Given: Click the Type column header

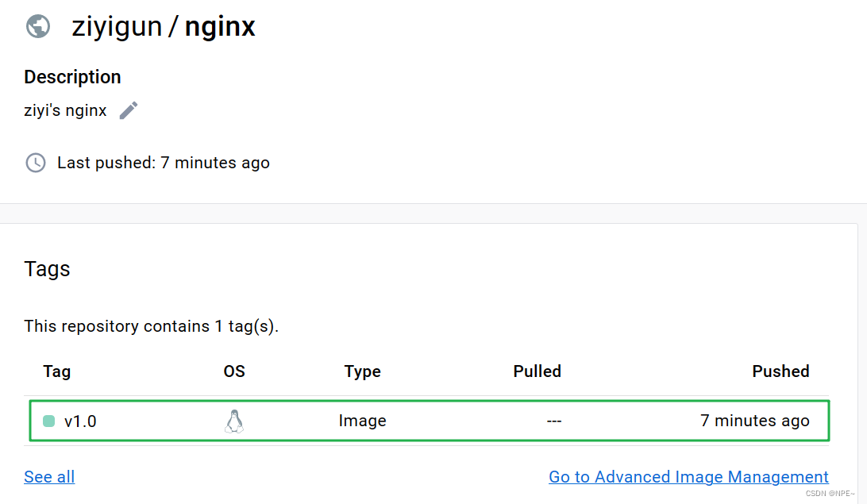Looking at the screenshot, I should click(363, 371).
